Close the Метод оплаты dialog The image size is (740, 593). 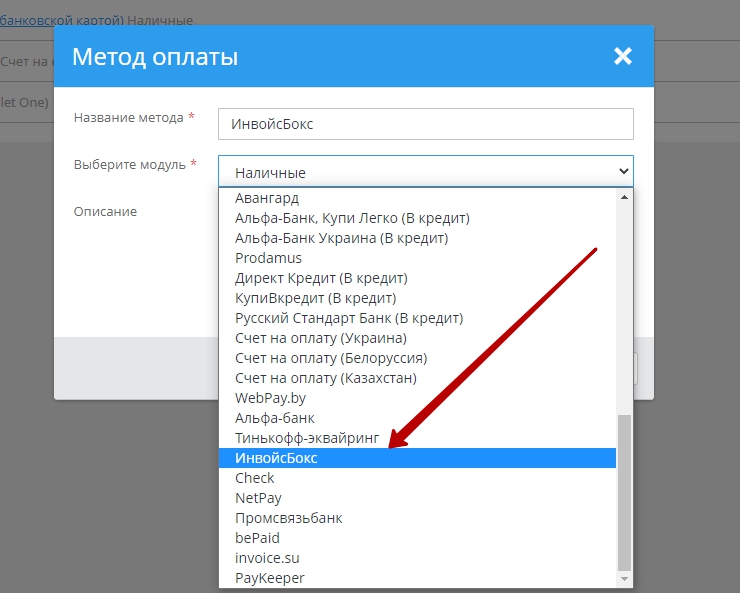point(622,56)
